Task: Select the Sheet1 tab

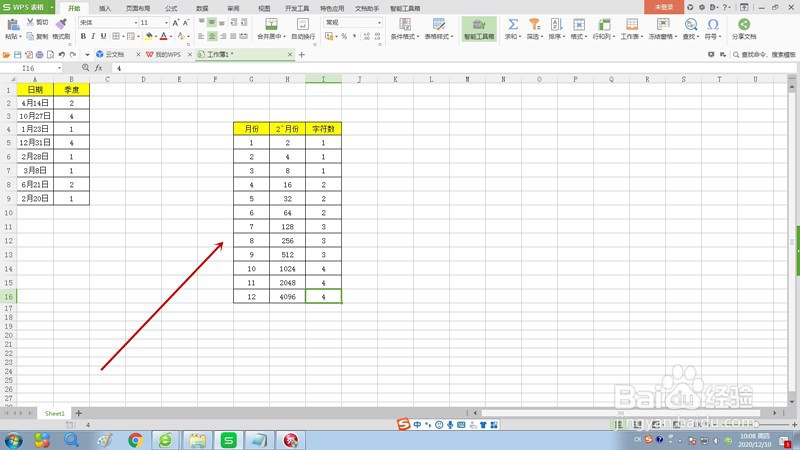Action: (x=55, y=413)
